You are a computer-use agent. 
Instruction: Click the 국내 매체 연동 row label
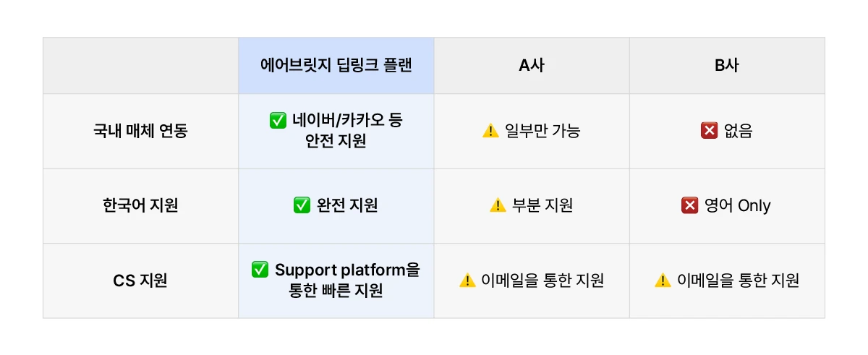point(141,131)
